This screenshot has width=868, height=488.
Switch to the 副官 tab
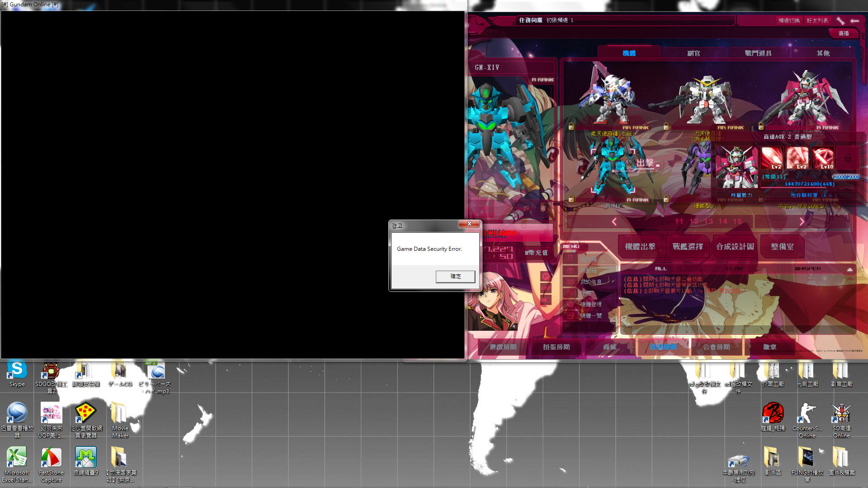(x=693, y=53)
